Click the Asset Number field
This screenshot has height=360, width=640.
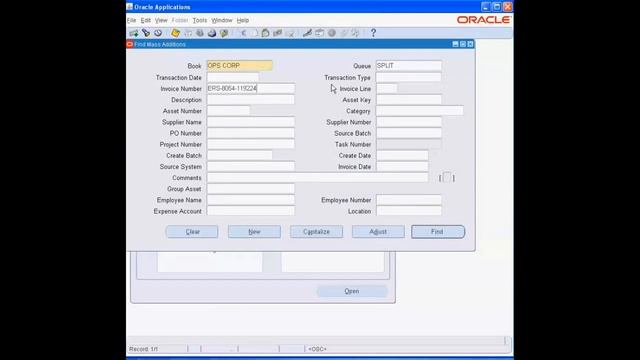pos(228,111)
